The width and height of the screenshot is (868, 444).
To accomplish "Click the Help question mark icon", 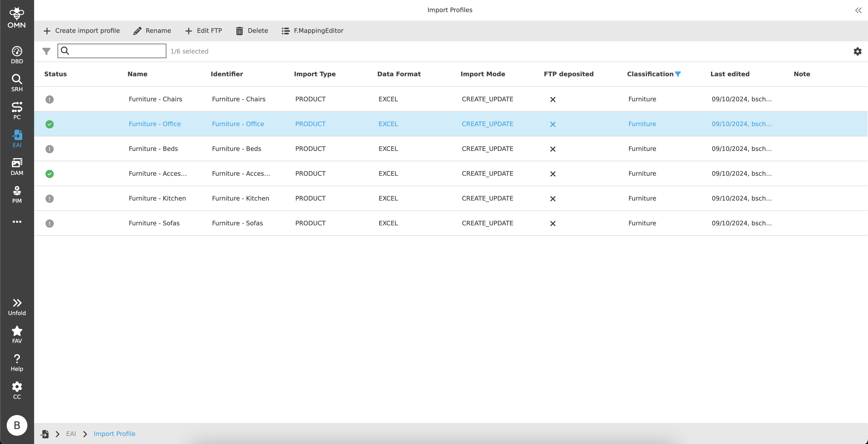I will click(x=17, y=362).
